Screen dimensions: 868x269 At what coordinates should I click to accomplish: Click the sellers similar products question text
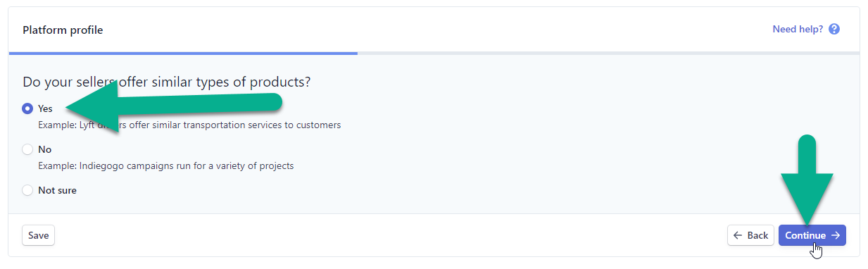click(167, 82)
